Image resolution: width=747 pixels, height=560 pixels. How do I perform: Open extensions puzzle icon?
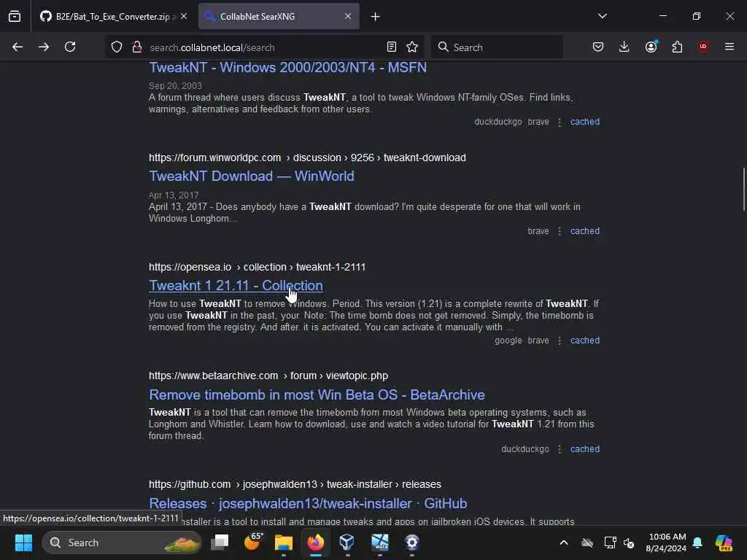coord(677,47)
